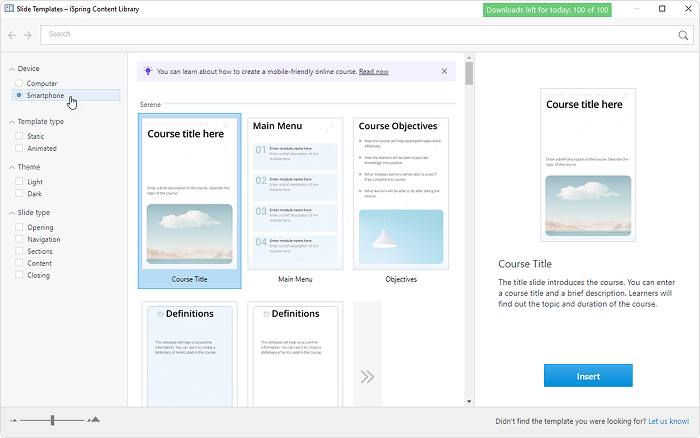Viewport: 700px width, 438px height.
Task: Show more Serene templates with double chevron
Action: (x=367, y=376)
